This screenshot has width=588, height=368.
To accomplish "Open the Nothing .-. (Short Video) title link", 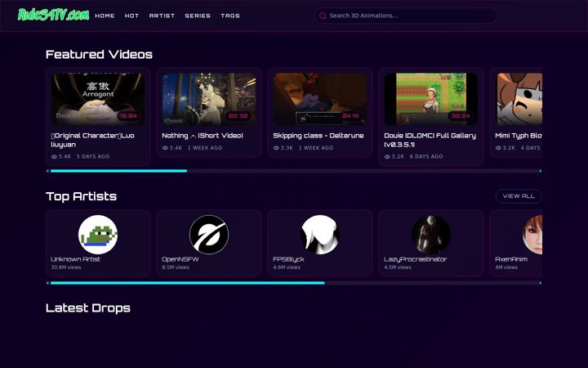I will pyautogui.click(x=203, y=136).
